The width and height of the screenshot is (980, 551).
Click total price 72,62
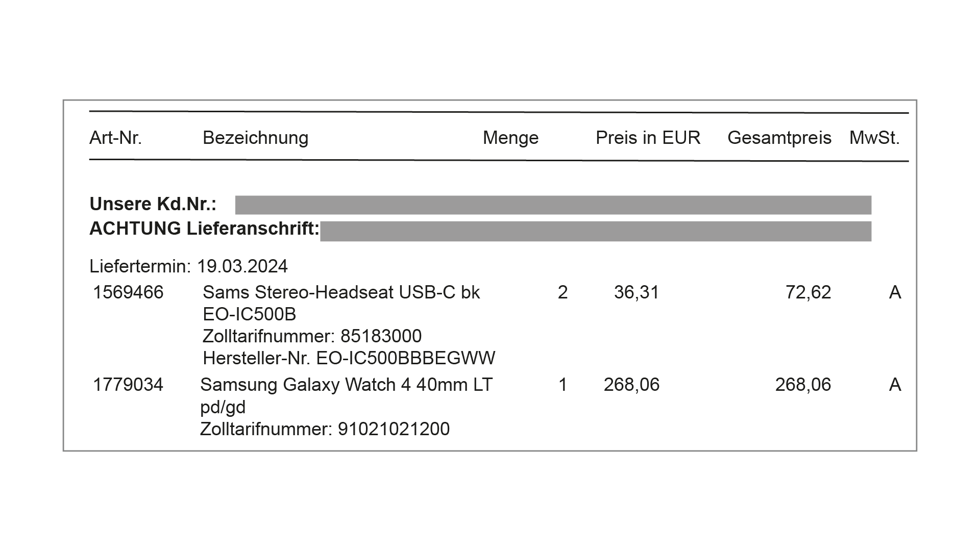tap(808, 292)
